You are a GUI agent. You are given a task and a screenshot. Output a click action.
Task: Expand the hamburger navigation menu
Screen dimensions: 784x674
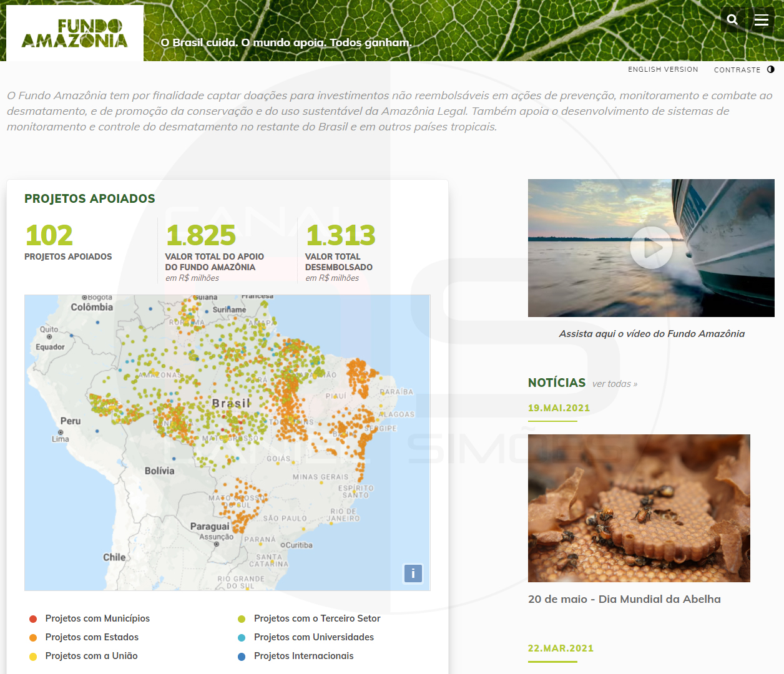pyautogui.click(x=762, y=19)
